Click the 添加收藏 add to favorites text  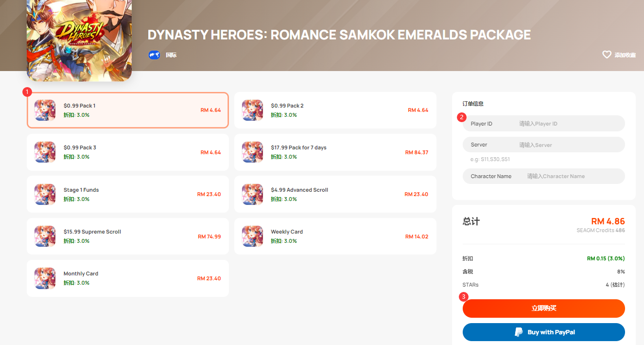coord(625,55)
